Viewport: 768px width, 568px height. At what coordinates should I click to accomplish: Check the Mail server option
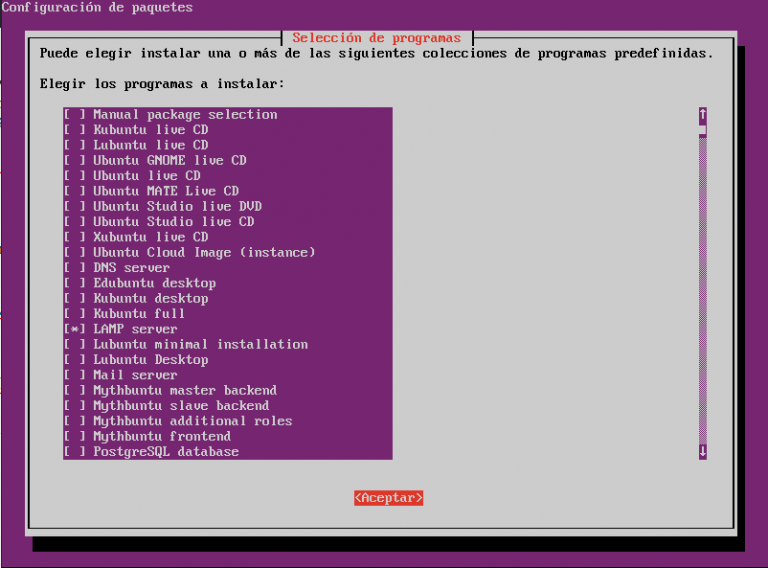pyautogui.click(x=74, y=375)
